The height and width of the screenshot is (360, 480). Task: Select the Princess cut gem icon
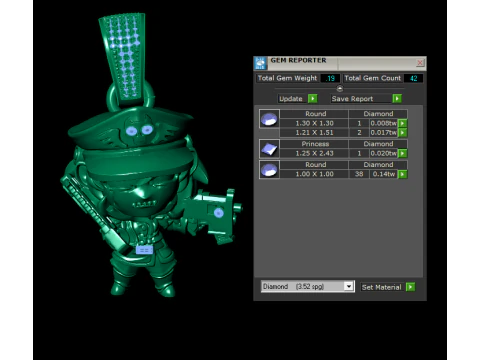[269, 149]
